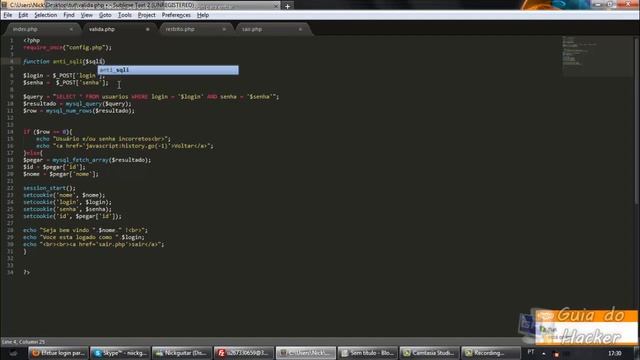Click line 2 require_once config.php
This screenshot has height=360, width=640.
(67, 48)
